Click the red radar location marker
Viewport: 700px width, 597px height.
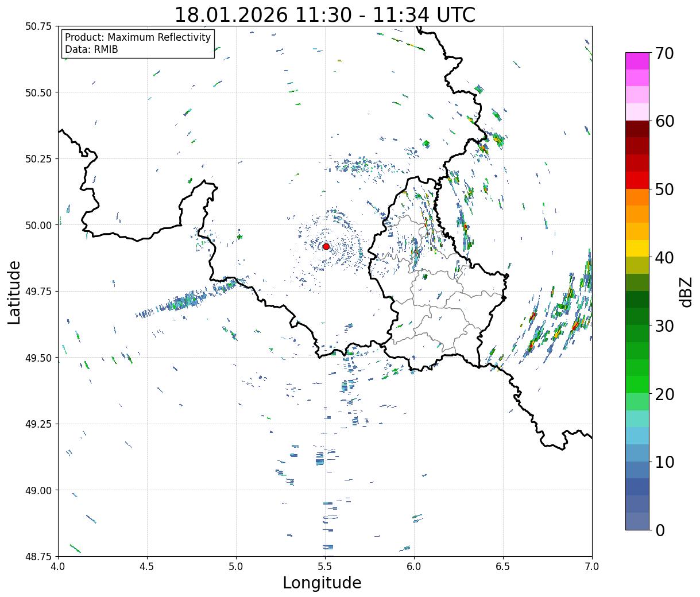(x=326, y=246)
